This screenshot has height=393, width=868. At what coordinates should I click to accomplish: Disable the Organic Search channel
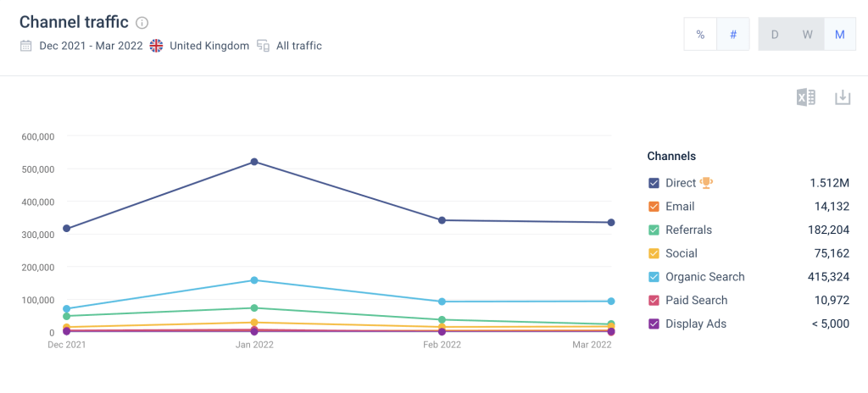pyautogui.click(x=654, y=277)
